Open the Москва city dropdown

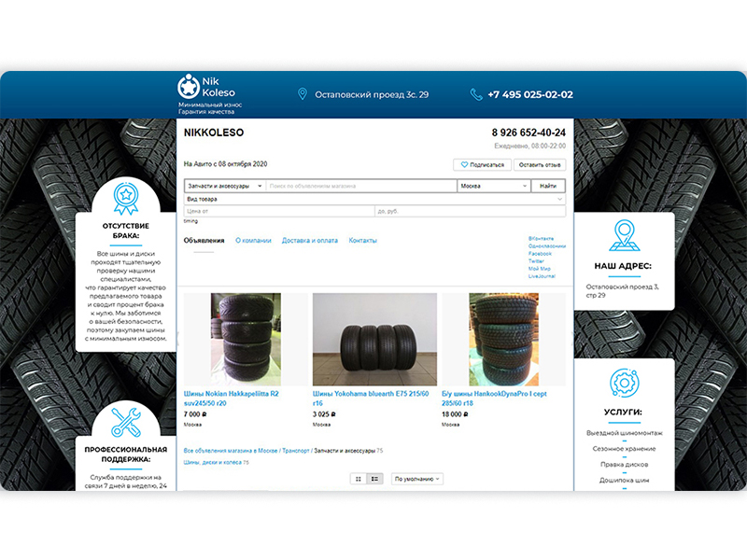click(x=494, y=186)
